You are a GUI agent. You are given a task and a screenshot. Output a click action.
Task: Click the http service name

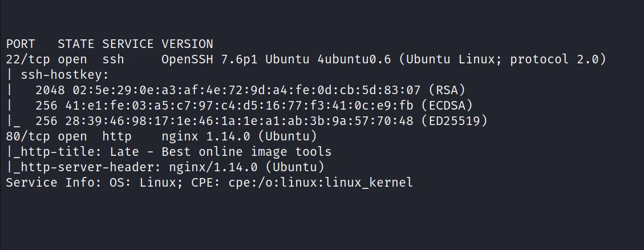tap(117, 137)
